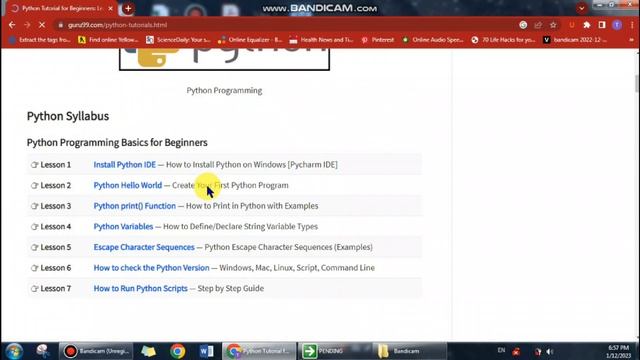Toggle the browser side panel
The width and height of the screenshot is (640, 360).
tap(602, 25)
